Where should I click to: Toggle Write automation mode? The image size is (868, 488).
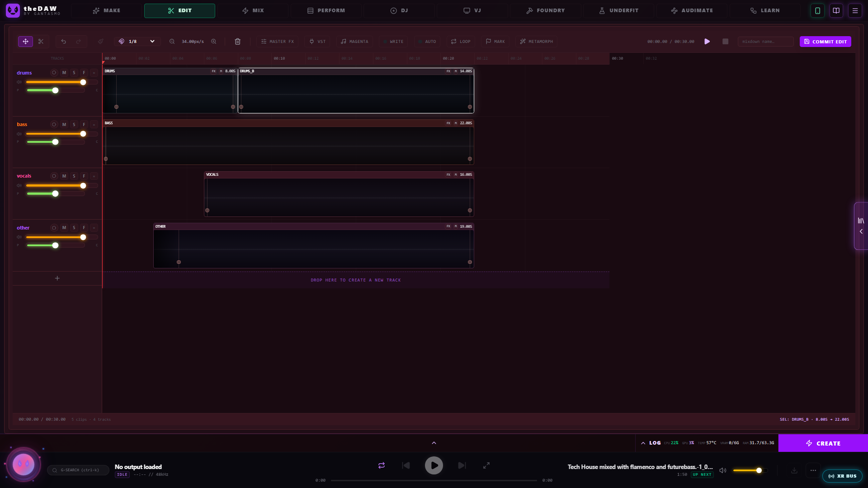point(393,42)
